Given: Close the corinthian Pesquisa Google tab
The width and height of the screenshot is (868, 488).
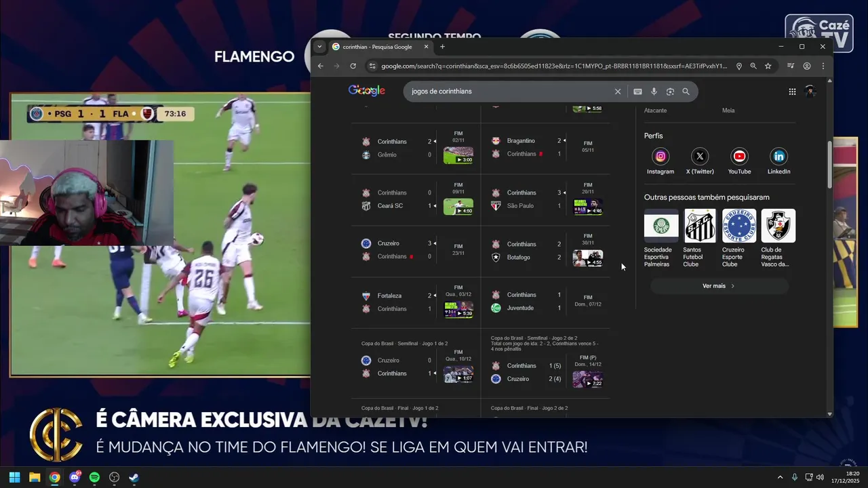Looking at the screenshot, I should click(427, 47).
